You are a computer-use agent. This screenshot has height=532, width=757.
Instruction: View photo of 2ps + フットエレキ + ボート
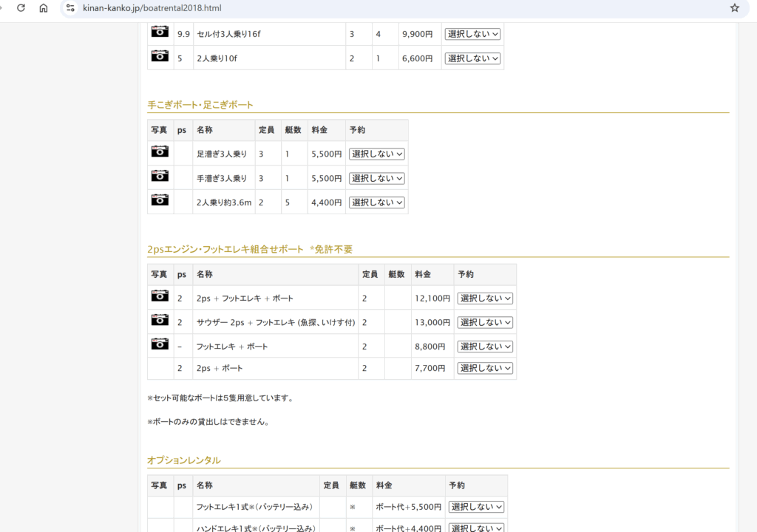point(160,296)
